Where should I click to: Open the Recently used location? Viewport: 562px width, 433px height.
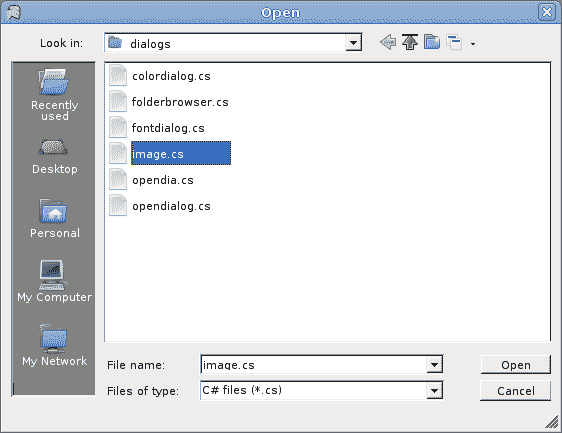(54, 95)
